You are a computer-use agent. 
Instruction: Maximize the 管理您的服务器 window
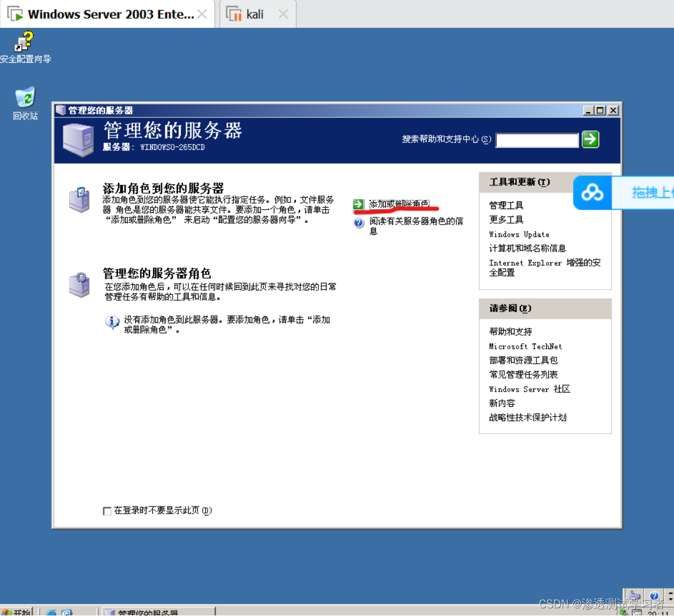[600, 110]
